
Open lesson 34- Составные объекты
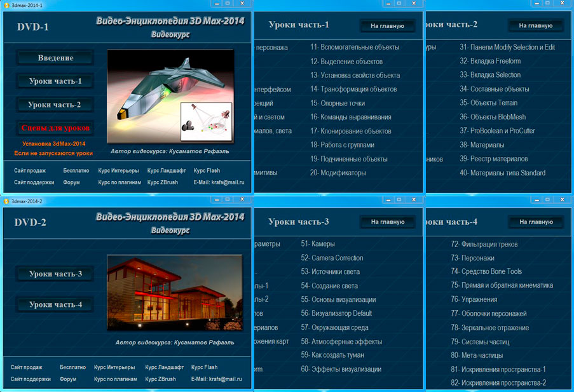click(x=494, y=89)
